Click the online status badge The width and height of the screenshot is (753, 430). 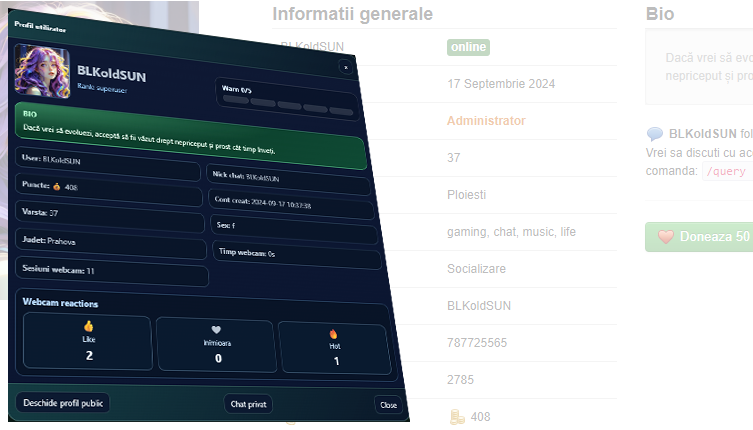tap(468, 47)
